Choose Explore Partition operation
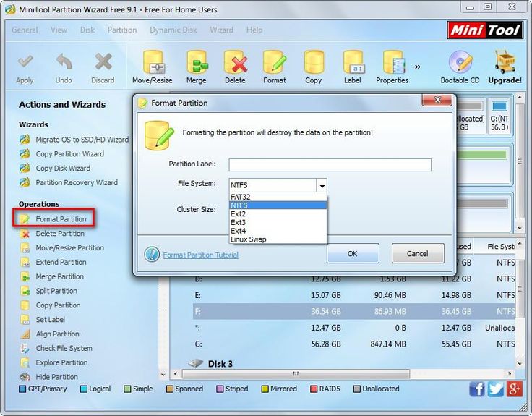532x416 pixels. (61, 362)
